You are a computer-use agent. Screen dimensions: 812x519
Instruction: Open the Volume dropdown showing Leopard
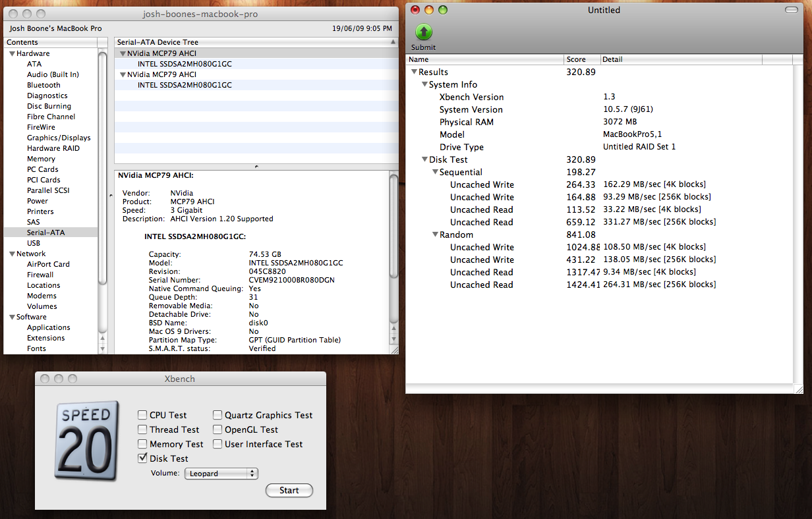(x=221, y=474)
